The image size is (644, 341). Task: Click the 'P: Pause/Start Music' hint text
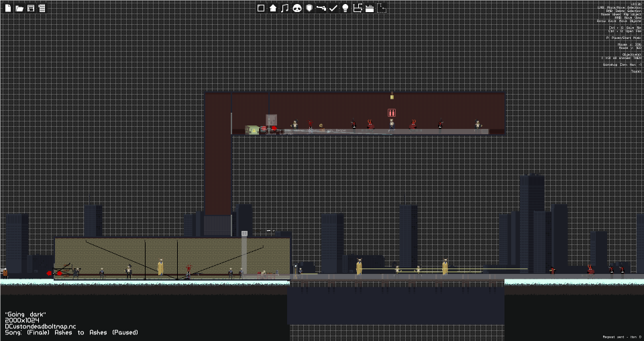623,38
